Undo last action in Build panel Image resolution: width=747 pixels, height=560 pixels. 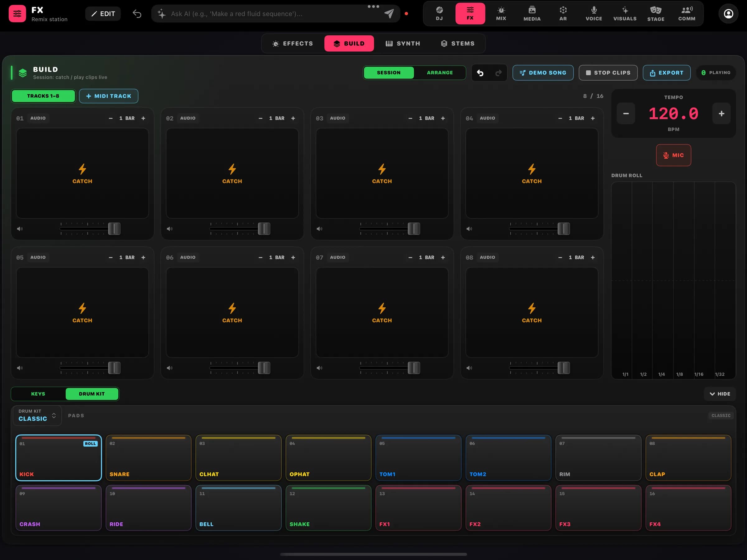480,72
